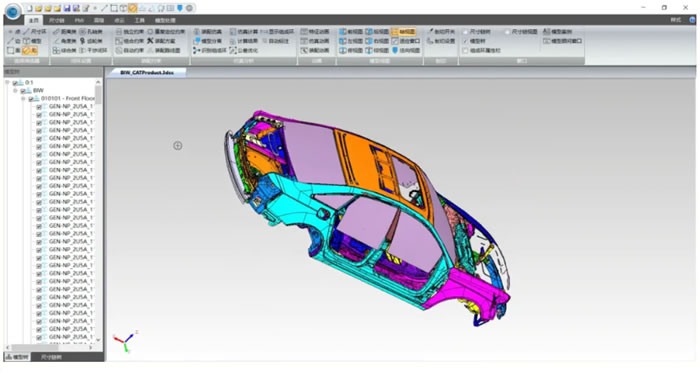Toggle the root 0:1 node checkbox
Screen dimensions: 700x389
(x=15, y=83)
